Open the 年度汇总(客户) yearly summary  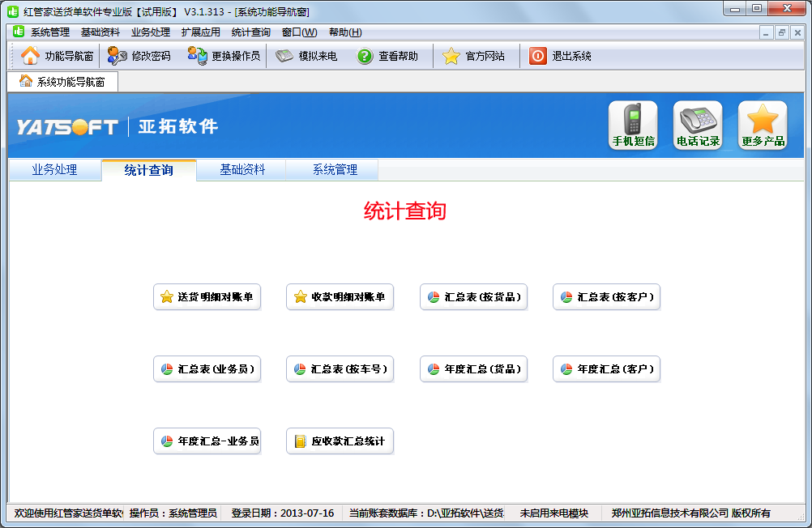click(606, 368)
